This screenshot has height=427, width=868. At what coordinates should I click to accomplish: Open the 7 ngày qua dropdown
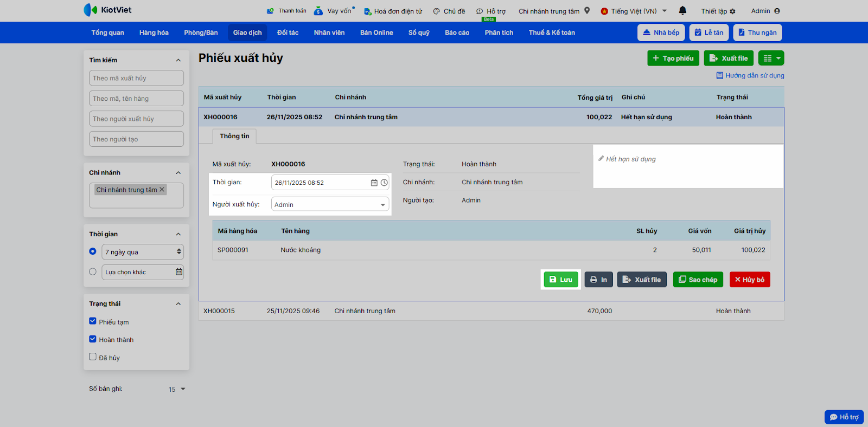pos(143,252)
